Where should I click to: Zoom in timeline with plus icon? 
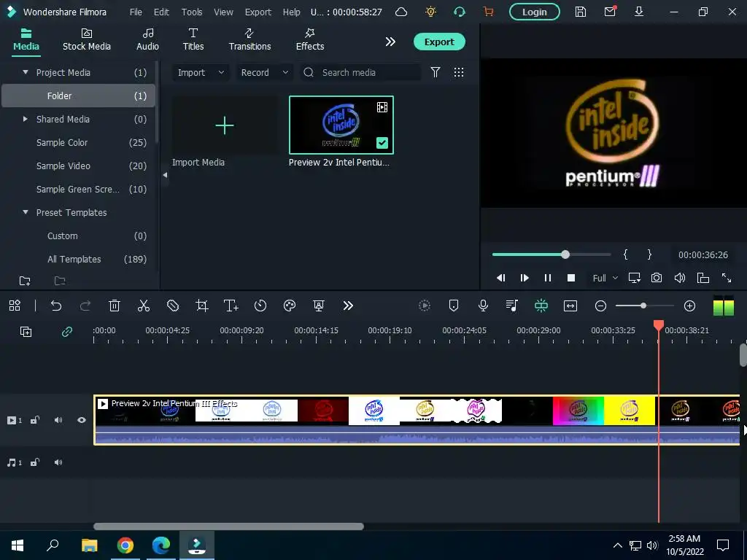point(689,306)
